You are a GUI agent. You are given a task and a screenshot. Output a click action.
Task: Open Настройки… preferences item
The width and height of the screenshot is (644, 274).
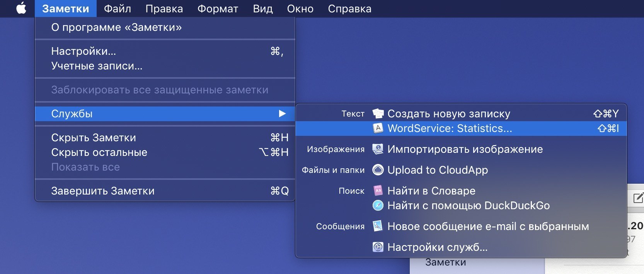coord(165,51)
